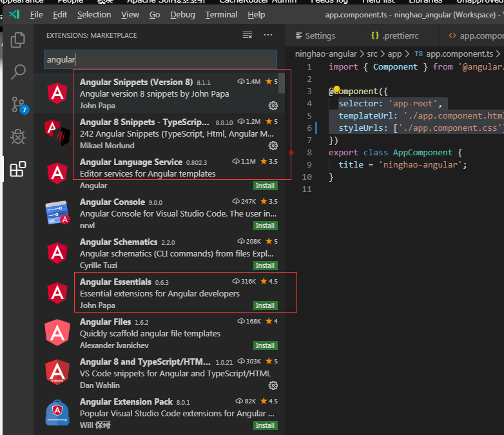
Task: Open the Angular Extension Pack title
Action: point(126,402)
